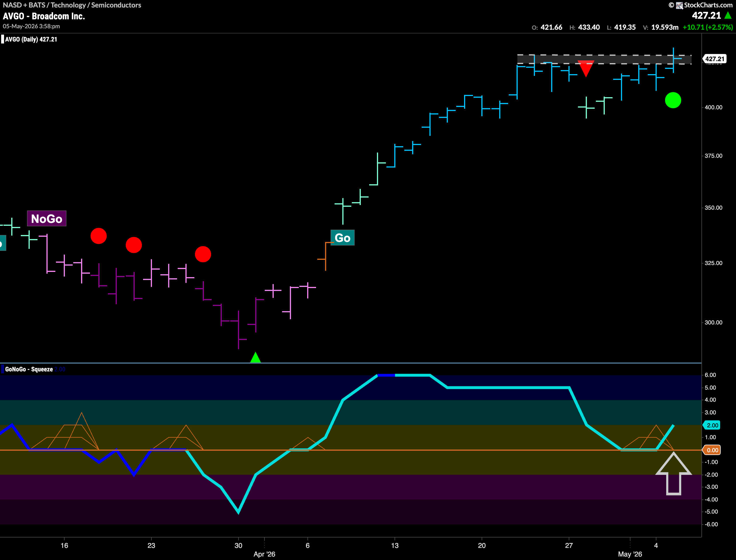This screenshot has height=560, width=736.
Task: Click the -4.00 oscillator axis label
Action: 711,499
